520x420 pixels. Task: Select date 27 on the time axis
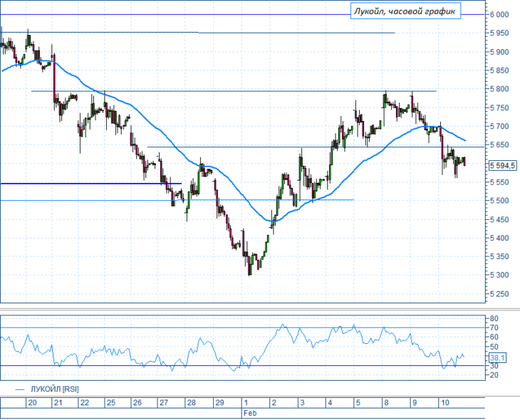(x=164, y=403)
